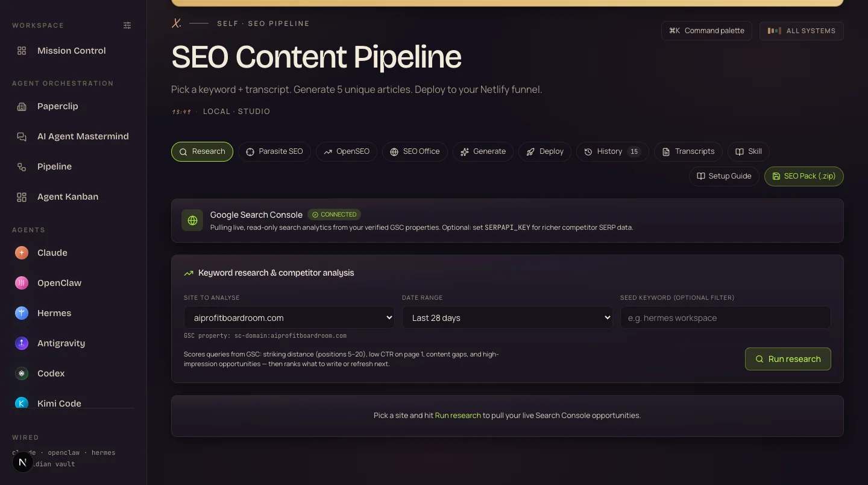Click the Codex agent avatar icon
This screenshot has width=868, height=485.
click(x=22, y=373)
